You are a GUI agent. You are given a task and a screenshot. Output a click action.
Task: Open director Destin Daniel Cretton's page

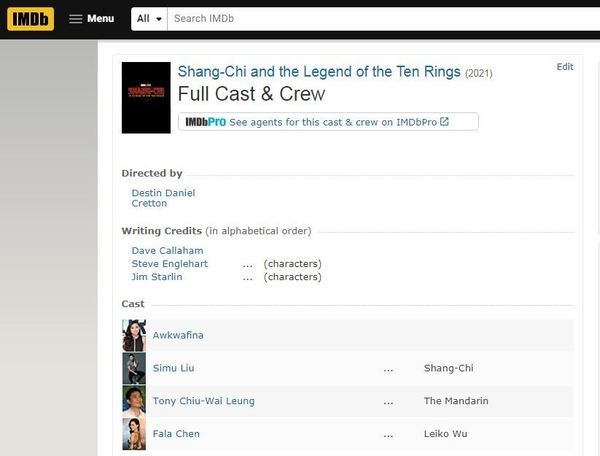point(163,197)
